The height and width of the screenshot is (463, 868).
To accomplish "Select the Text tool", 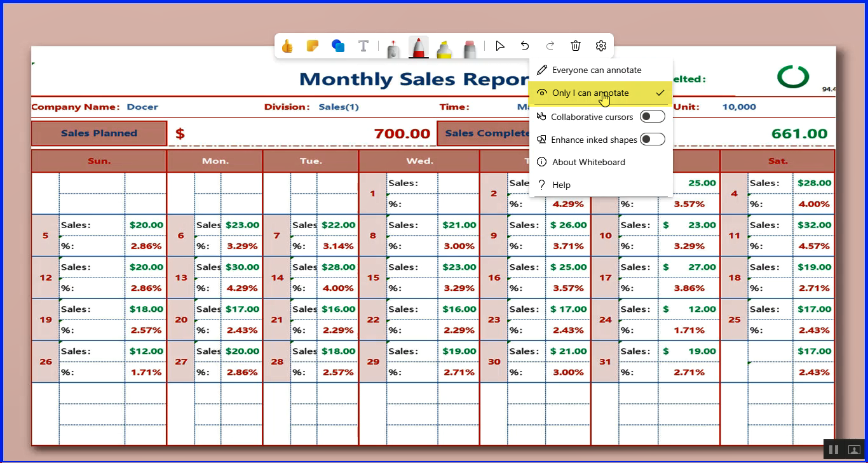I will 363,46.
